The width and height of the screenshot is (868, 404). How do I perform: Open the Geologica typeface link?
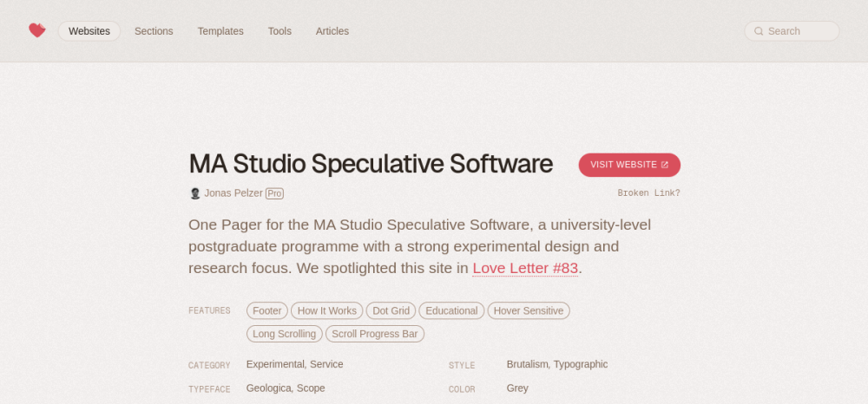click(x=268, y=388)
